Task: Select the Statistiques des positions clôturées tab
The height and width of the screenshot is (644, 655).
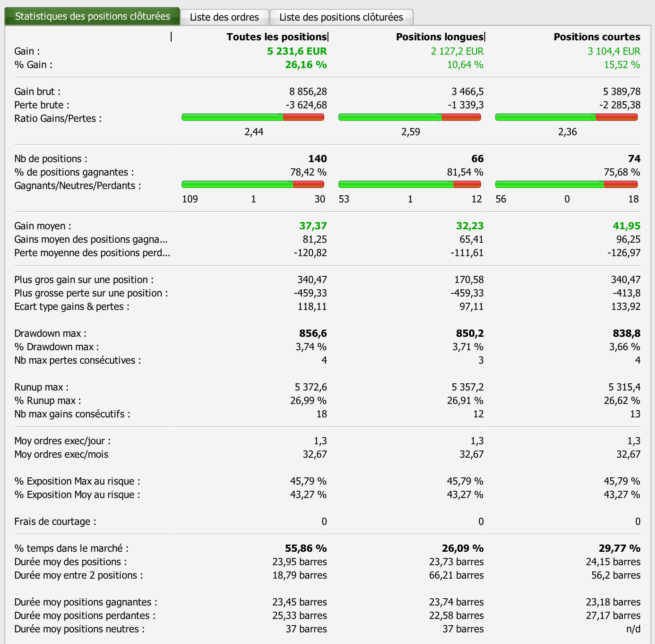Action: (x=92, y=17)
